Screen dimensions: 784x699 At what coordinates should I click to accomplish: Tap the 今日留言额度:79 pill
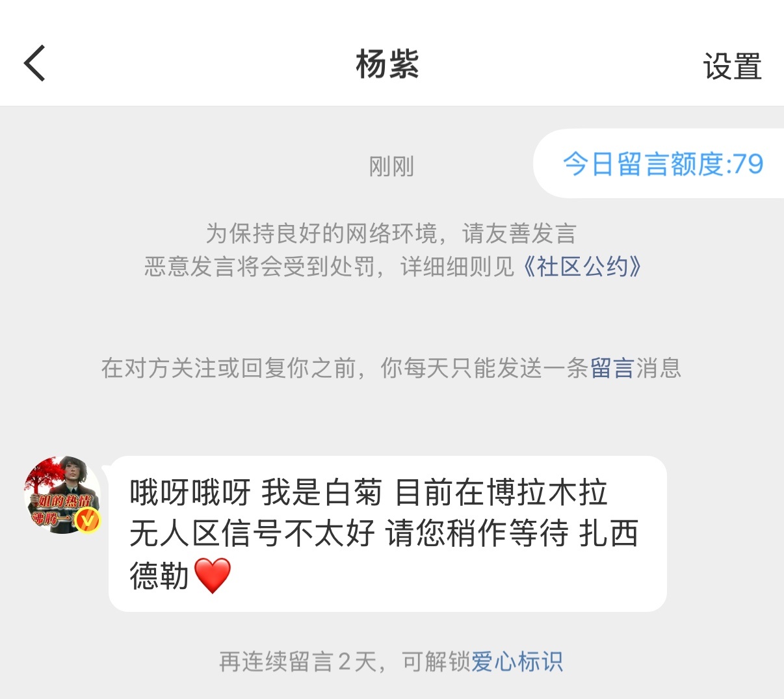[x=659, y=164]
